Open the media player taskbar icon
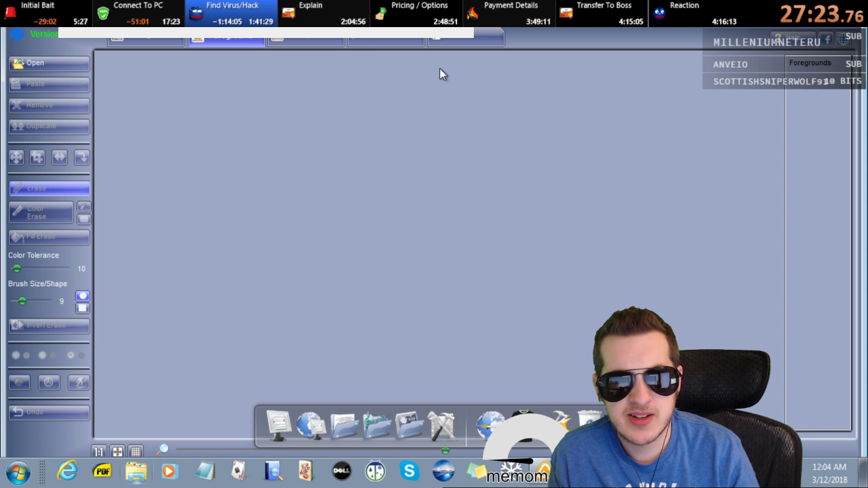The image size is (868, 488). pos(169,471)
